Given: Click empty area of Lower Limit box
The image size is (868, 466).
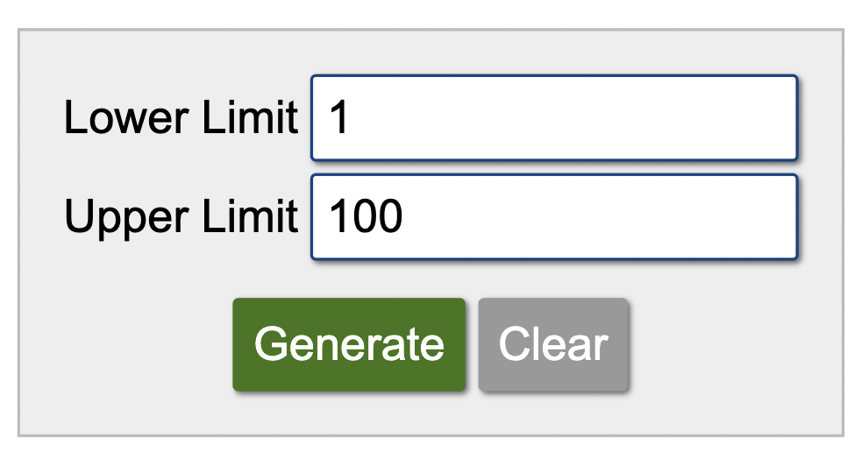Looking at the screenshot, I should 614,118.
